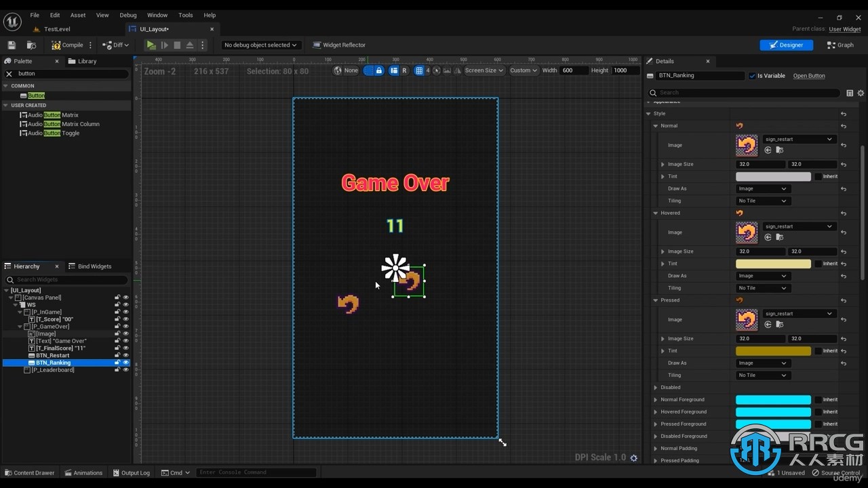
Task: Toggle Inherit checkbox for Normal Tint
Action: pos(818,177)
